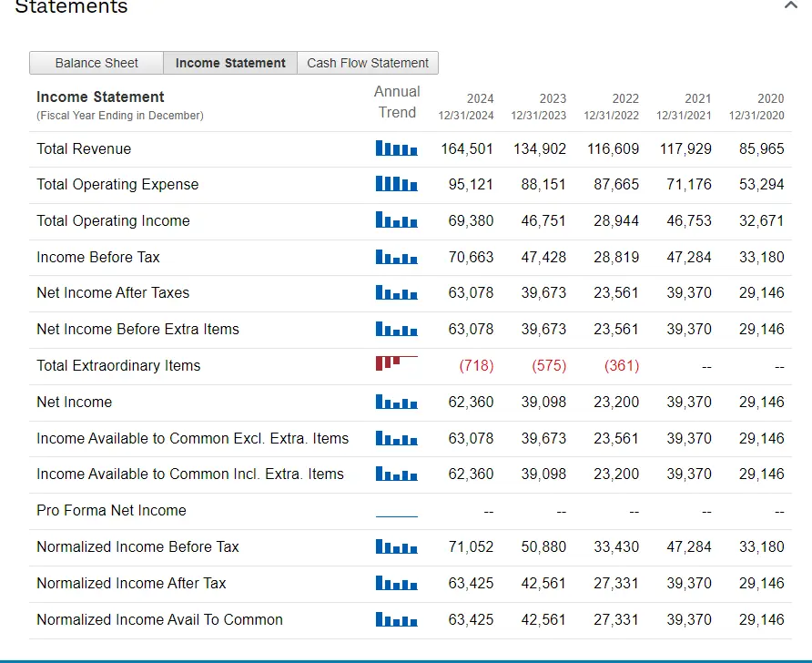
Task: Click the Normalized Income Avail To Common sparkline
Action: click(396, 619)
